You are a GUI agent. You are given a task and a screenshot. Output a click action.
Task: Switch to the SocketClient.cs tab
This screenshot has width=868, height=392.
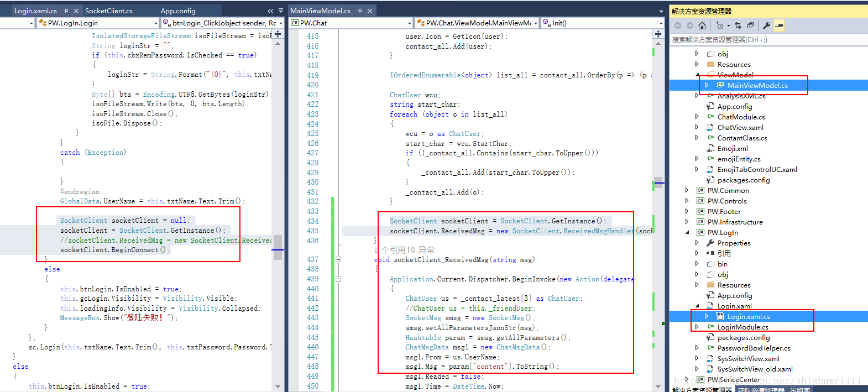[x=109, y=11]
